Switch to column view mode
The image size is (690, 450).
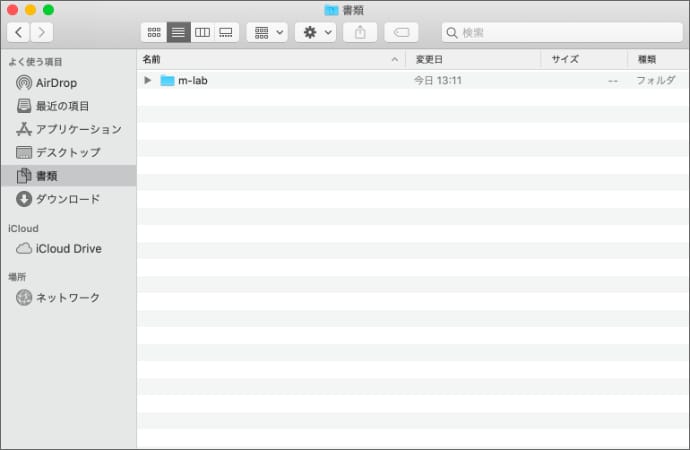coord(202,32)
